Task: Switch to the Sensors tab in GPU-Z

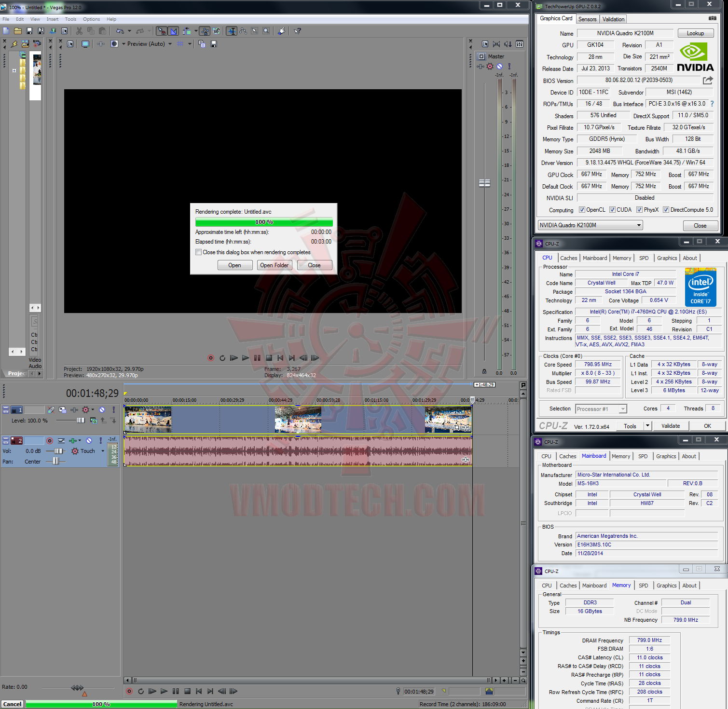Action: coord(587,19)
